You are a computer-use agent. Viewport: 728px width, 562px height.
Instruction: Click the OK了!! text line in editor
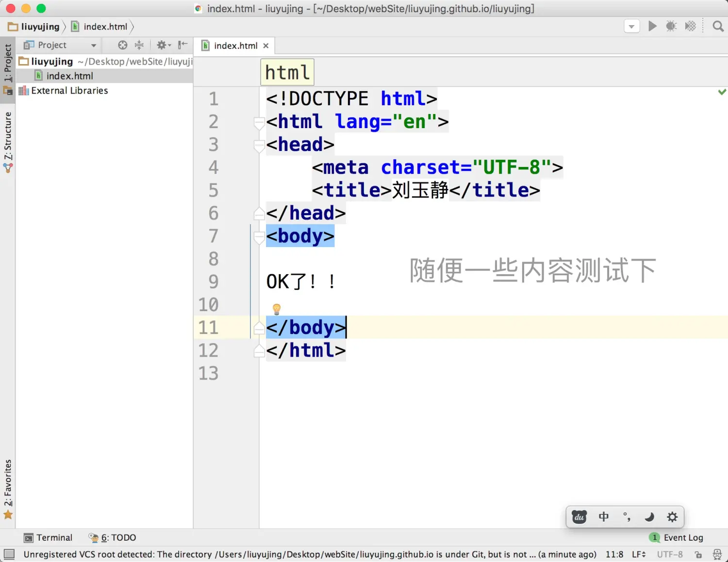(301, 282)
